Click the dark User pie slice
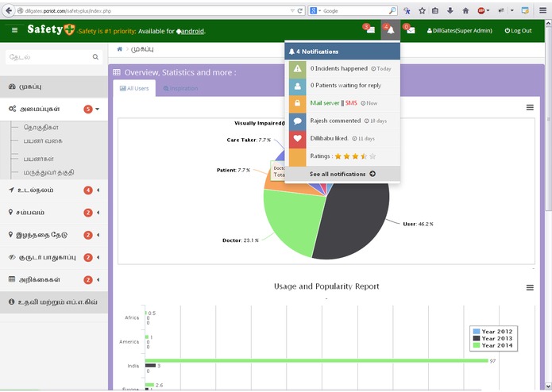Image resolution: width=552 pixels, height=392 pixels. click(x=356, y=220)
